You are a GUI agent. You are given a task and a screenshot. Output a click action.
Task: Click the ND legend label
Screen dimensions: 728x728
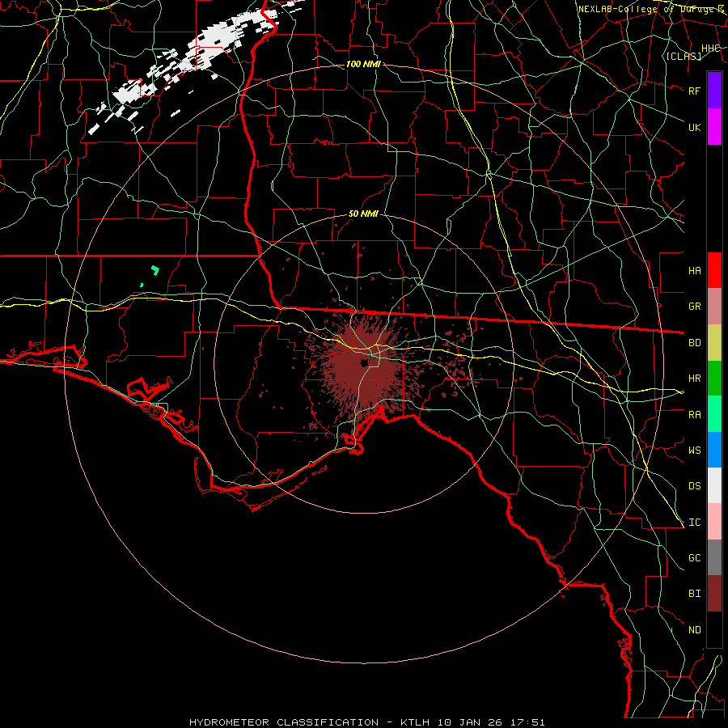click(x=694, y=630)
